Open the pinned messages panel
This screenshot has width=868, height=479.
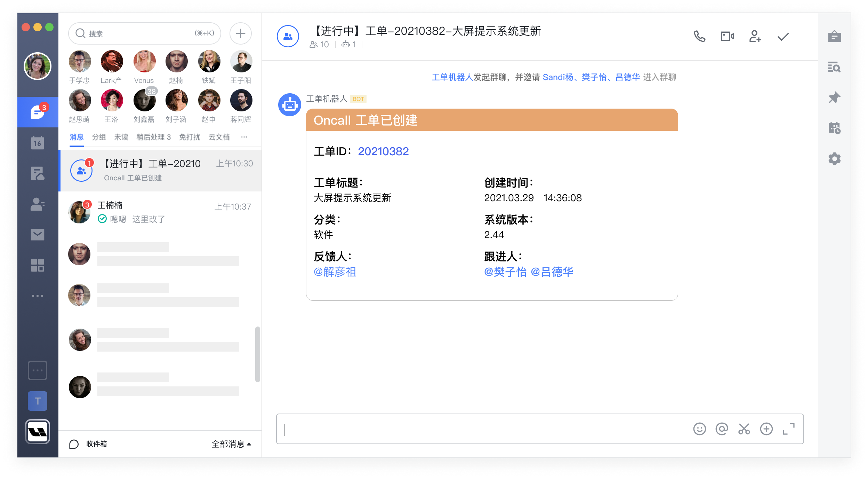(x=834, y=97)
